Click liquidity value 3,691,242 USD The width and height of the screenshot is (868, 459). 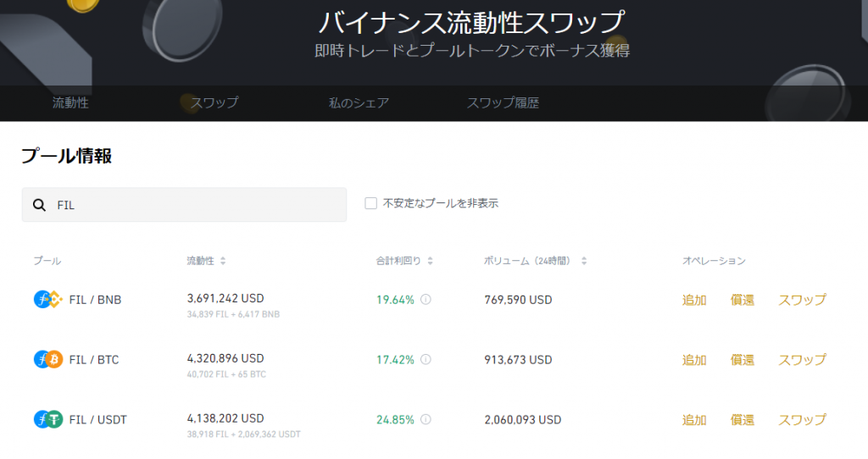tap(225, 298)
